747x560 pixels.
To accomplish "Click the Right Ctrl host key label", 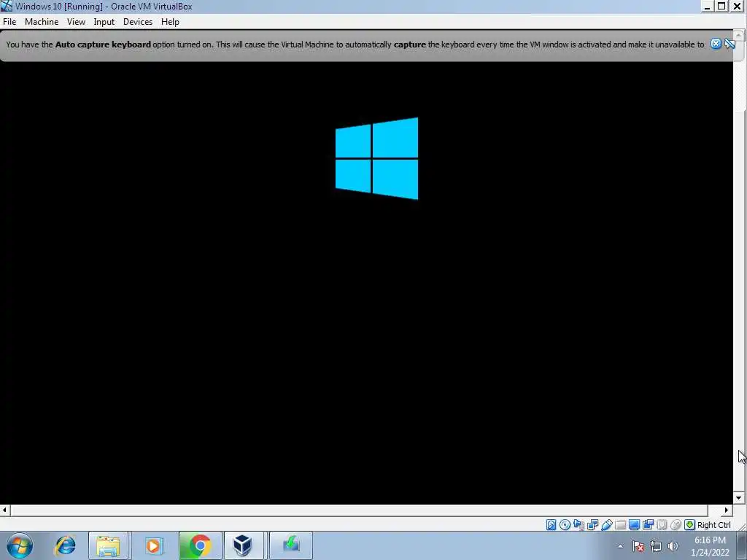I will 713,525.
